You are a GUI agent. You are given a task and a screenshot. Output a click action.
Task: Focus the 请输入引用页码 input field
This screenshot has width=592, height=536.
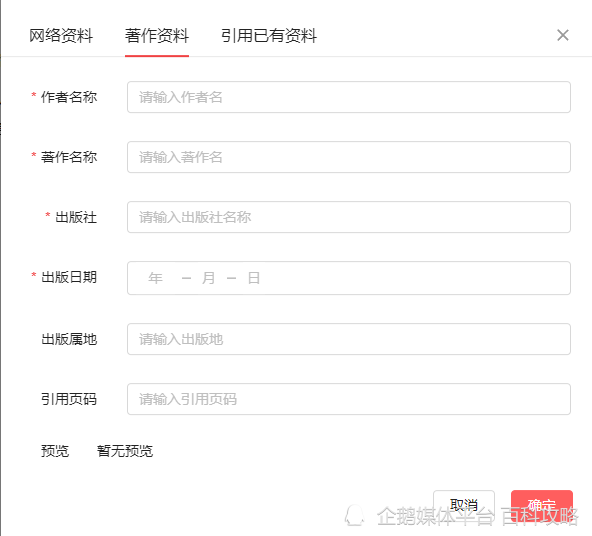348,399
